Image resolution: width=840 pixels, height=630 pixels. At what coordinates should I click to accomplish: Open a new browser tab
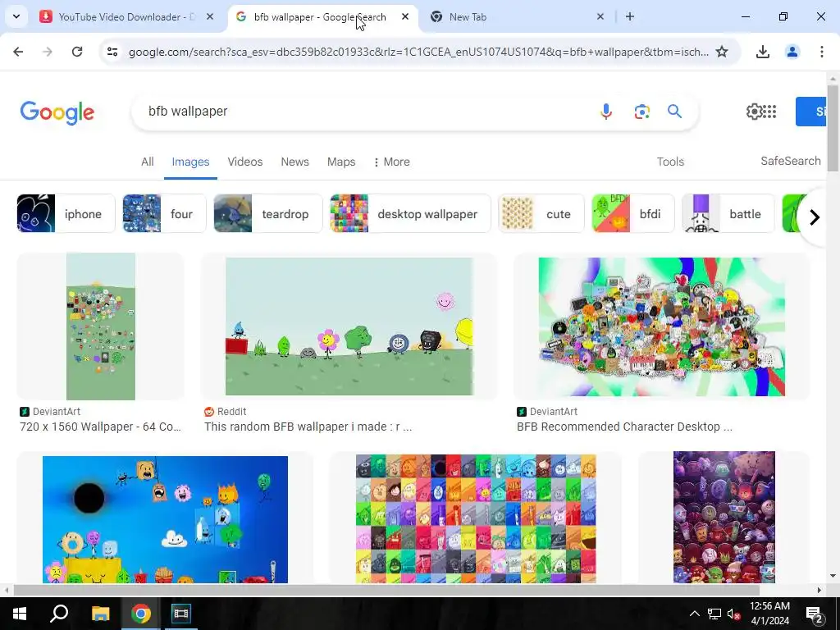tap(630, 16)
